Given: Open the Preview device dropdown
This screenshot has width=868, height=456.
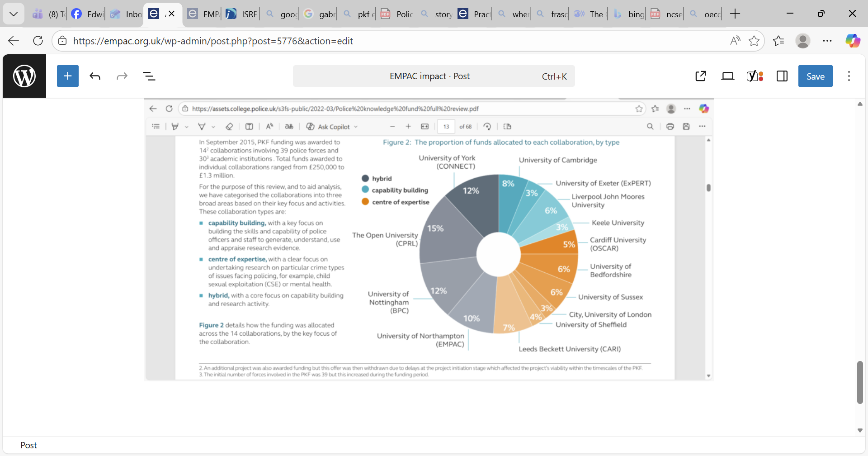Looking at the screenshot, I should [727, 76].
